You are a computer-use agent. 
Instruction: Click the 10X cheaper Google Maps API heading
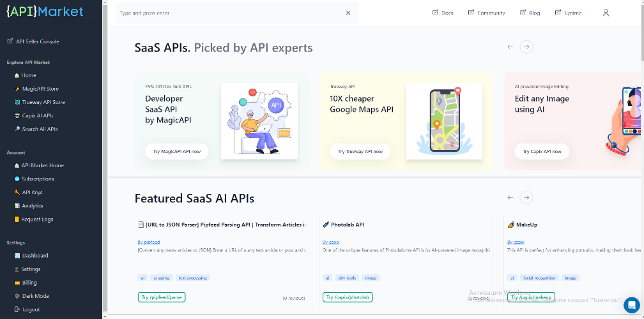362,104
